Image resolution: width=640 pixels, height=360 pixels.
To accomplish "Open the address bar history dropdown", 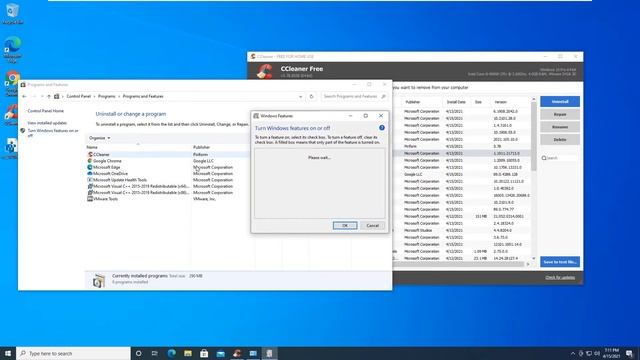I will coord(300,97).
